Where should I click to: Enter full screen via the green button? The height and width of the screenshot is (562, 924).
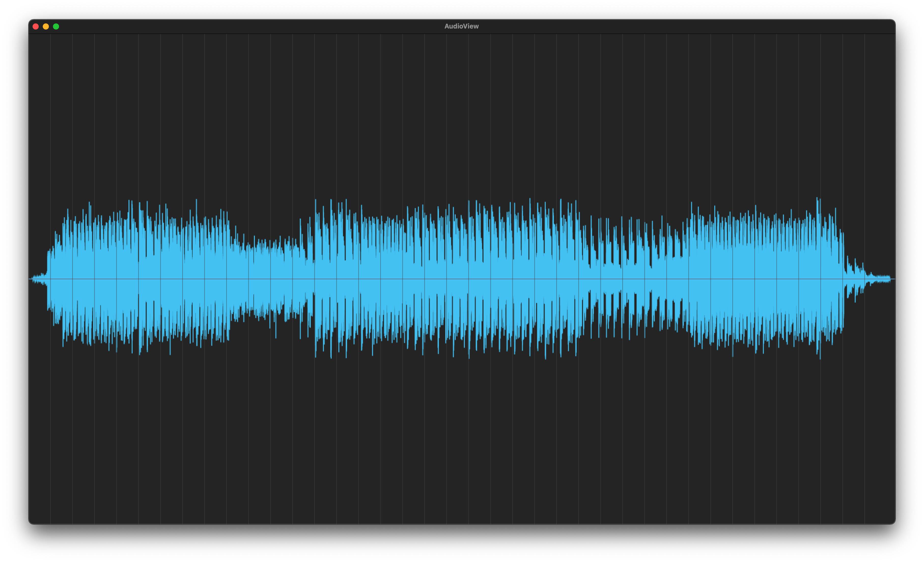click(56, 26)
